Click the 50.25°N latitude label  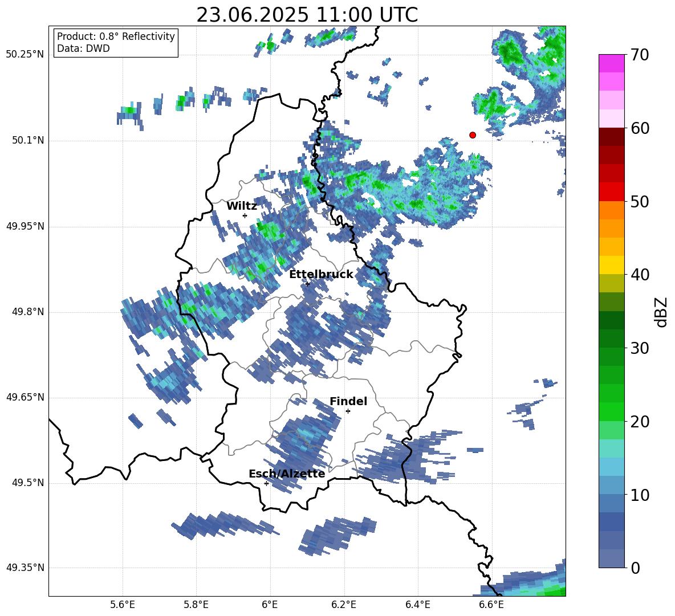[25, 55]
